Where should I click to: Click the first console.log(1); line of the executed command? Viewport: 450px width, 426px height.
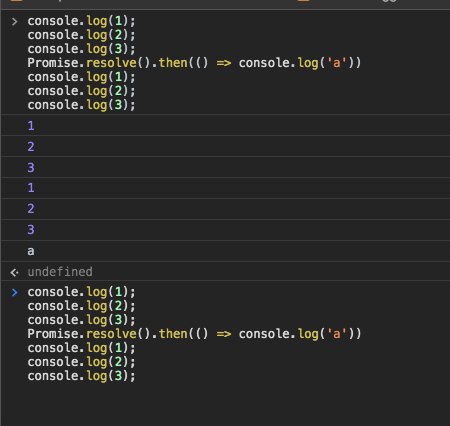pos(81,21)
